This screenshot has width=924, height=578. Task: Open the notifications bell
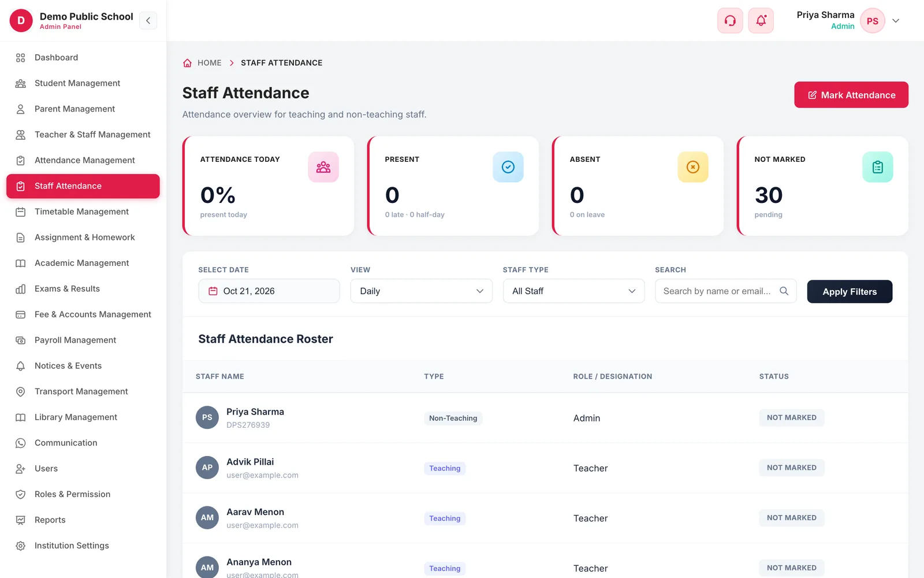coord(761,21)
